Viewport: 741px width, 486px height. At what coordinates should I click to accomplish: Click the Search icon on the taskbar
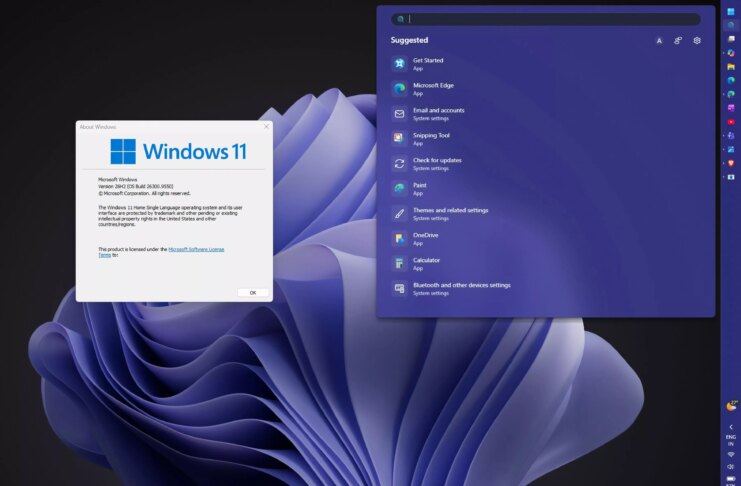[731, 25]
